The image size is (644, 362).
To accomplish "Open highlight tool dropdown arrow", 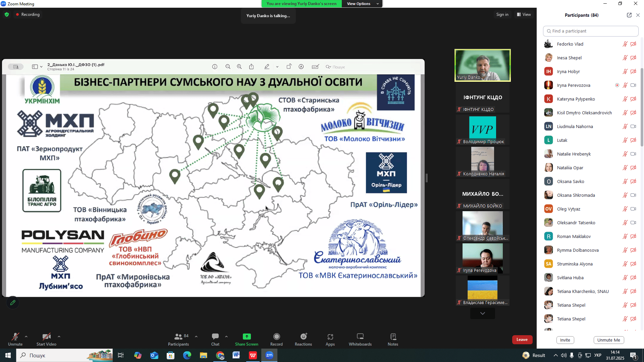I will [277, 67].
